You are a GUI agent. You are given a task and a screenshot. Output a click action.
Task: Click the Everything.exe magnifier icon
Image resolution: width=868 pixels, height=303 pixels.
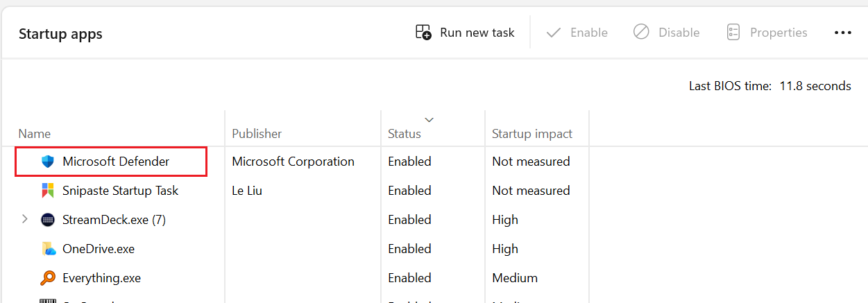click(x=48, y=278)
